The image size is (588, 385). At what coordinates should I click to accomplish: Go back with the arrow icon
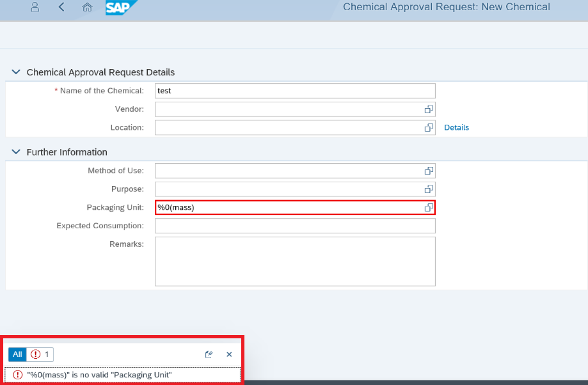click(x=61, y=7)
